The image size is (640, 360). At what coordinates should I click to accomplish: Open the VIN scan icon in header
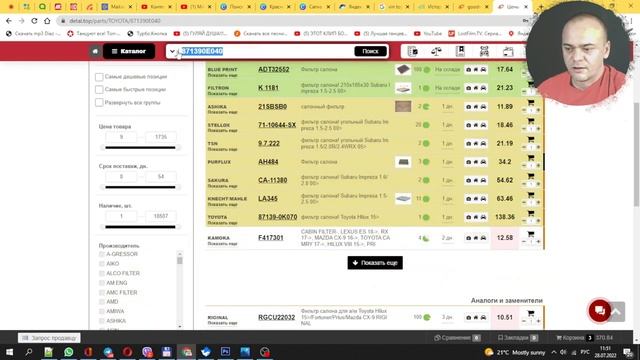484,51
